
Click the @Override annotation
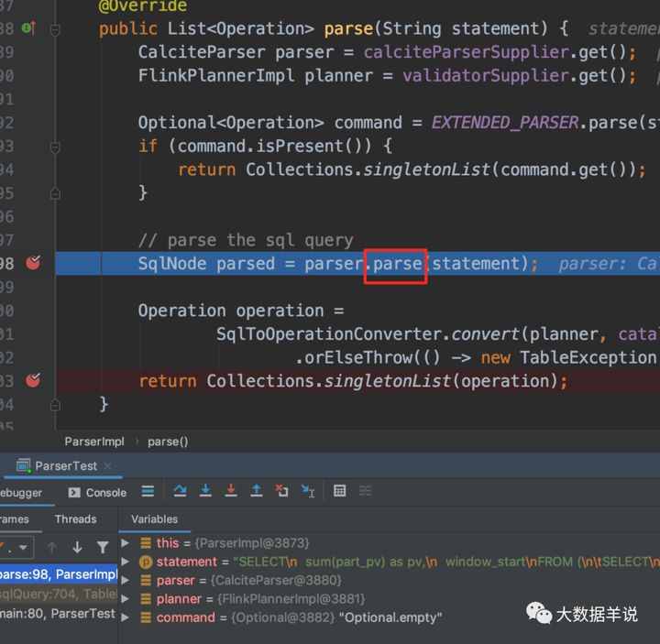pos(143,5)
